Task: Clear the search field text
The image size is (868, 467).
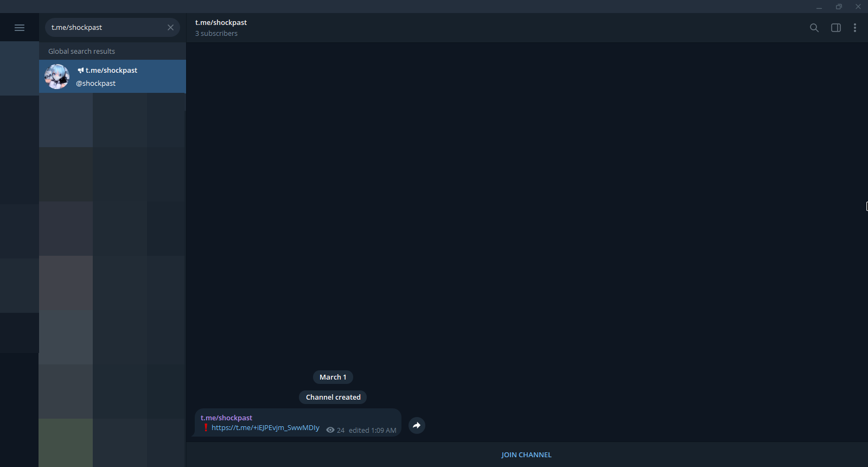Action: coord(170,28)
